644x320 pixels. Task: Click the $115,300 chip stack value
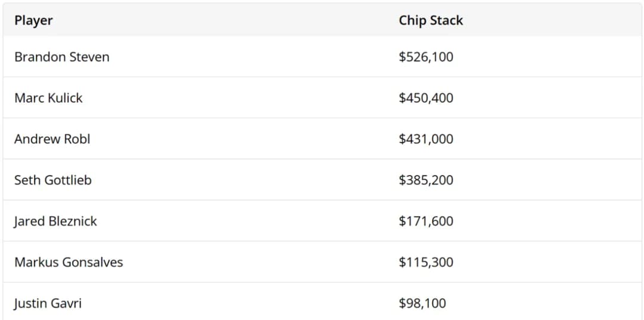pos(426,263)
